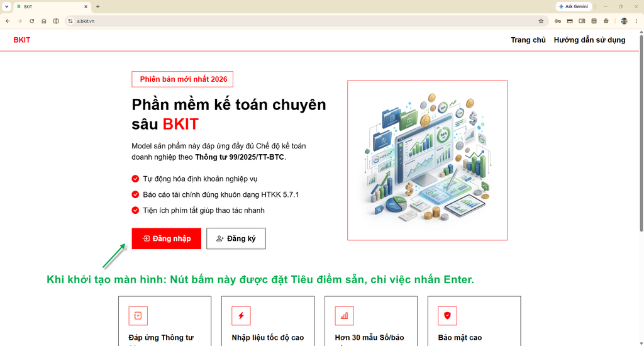Click the Bảo mật cao card title
The image size is (644, 346).
tap(460, 338)
